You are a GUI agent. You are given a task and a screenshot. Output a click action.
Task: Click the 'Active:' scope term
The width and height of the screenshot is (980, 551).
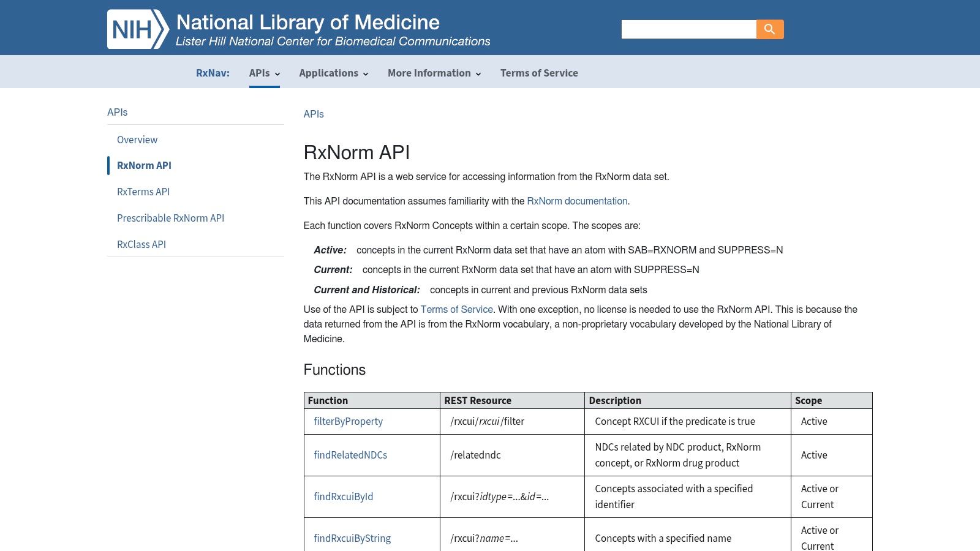[330, 250]
